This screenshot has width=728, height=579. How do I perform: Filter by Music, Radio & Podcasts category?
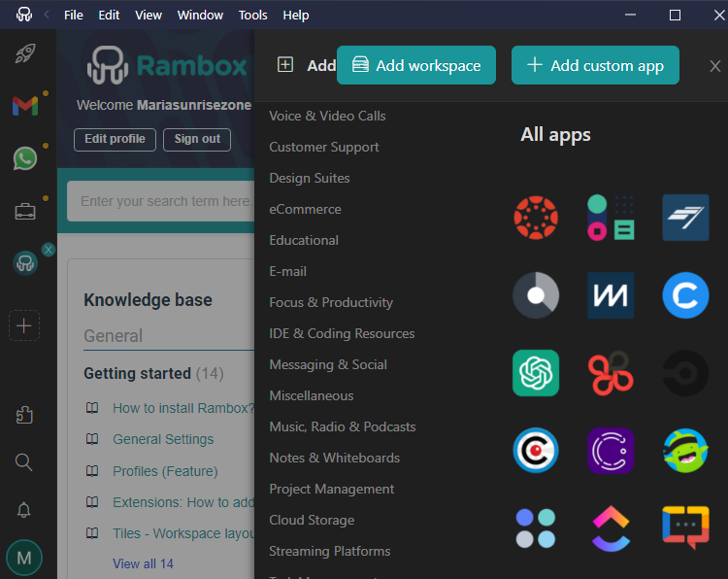pos(343,426)
